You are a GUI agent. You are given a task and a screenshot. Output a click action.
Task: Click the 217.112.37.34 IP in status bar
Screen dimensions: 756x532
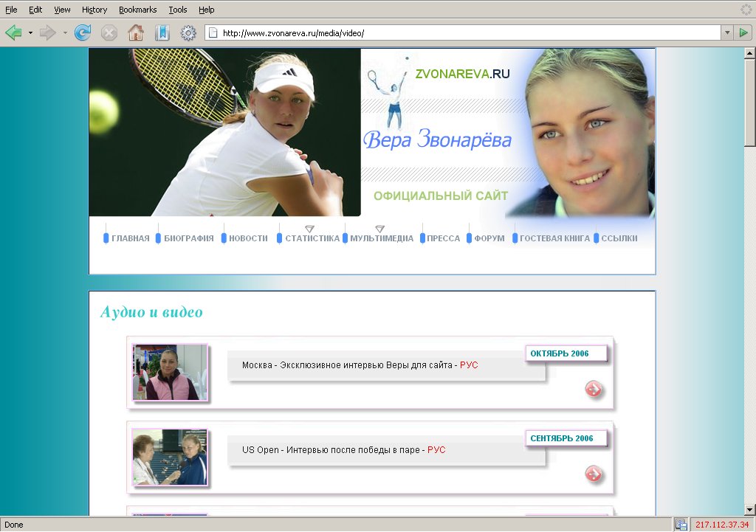(x=722, y=525)
